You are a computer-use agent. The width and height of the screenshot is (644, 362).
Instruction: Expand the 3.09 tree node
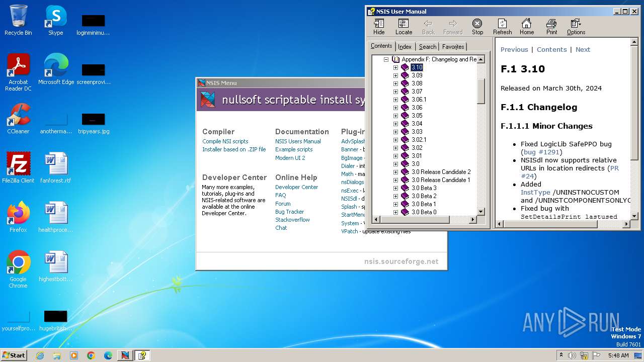(x=395, y=75)
